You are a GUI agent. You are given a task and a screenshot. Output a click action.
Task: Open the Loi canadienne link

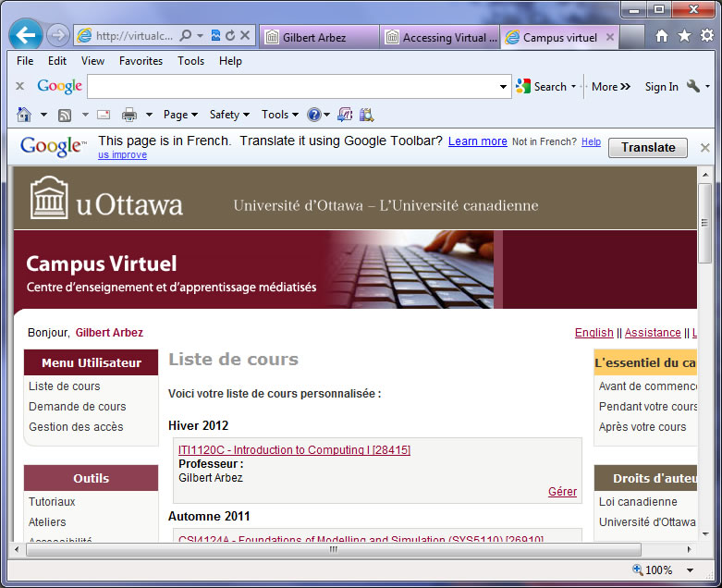click(x=638, y=501)
